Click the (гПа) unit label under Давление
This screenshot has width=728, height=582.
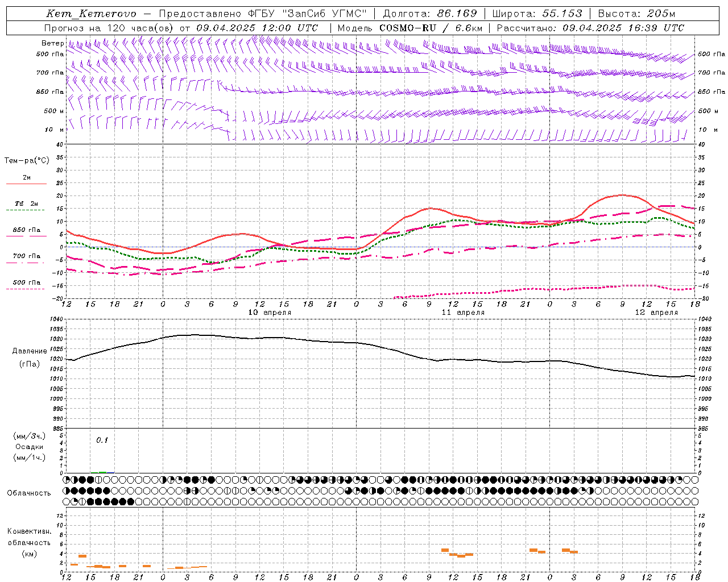click(30, 364)
